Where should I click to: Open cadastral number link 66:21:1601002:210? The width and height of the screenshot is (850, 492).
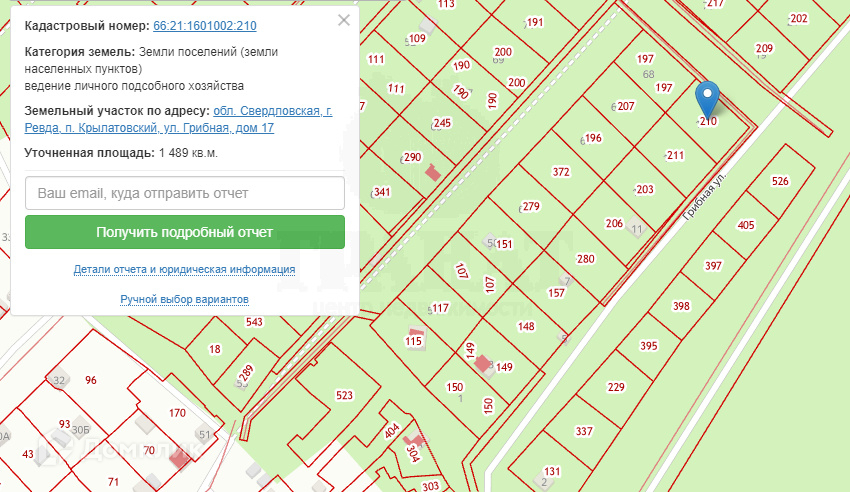point(205,26)
